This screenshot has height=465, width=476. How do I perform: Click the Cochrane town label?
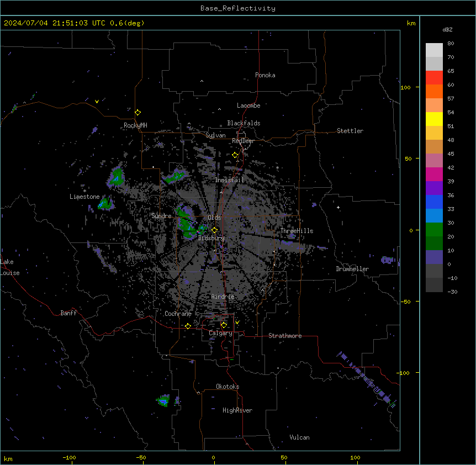pos(178,314)
